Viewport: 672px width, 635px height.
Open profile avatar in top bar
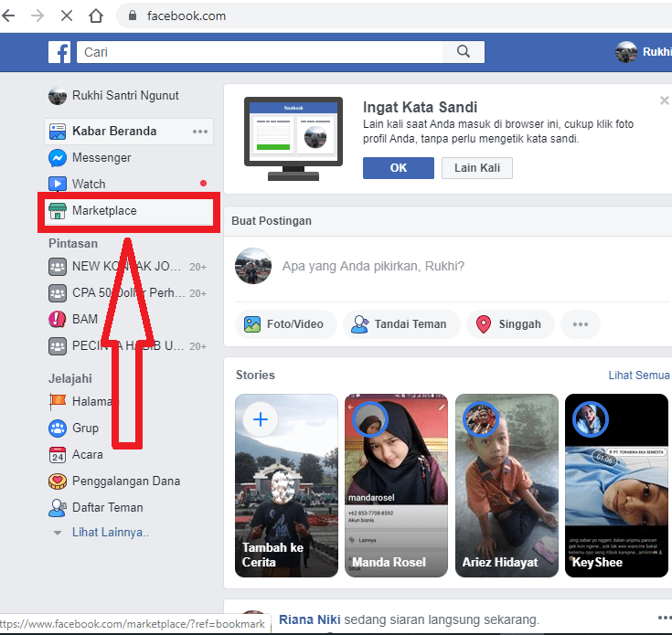(x=626, y=52)
